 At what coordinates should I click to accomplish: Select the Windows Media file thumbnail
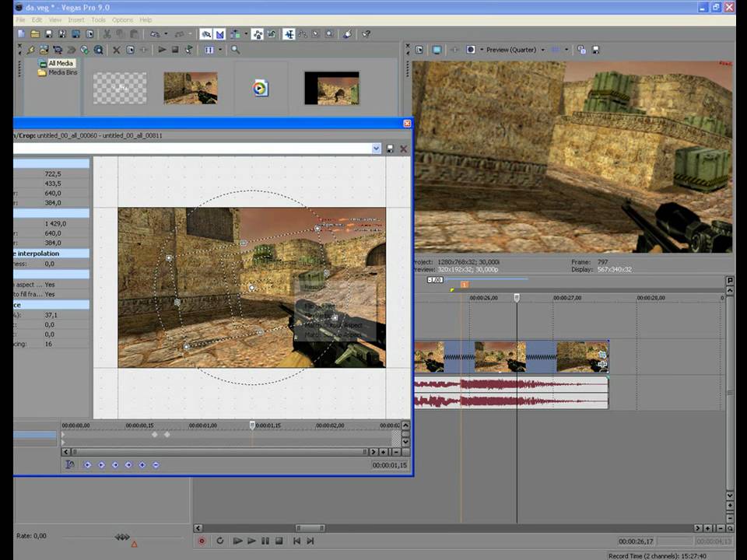(260, 88)
